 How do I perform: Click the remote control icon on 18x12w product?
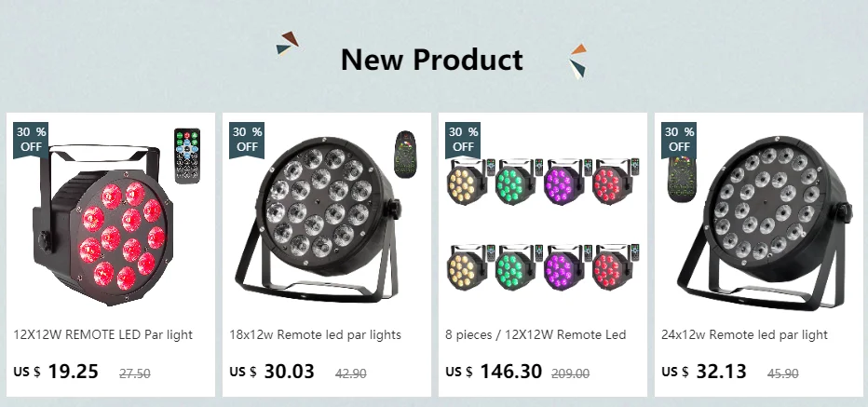[x=405, y=155]
